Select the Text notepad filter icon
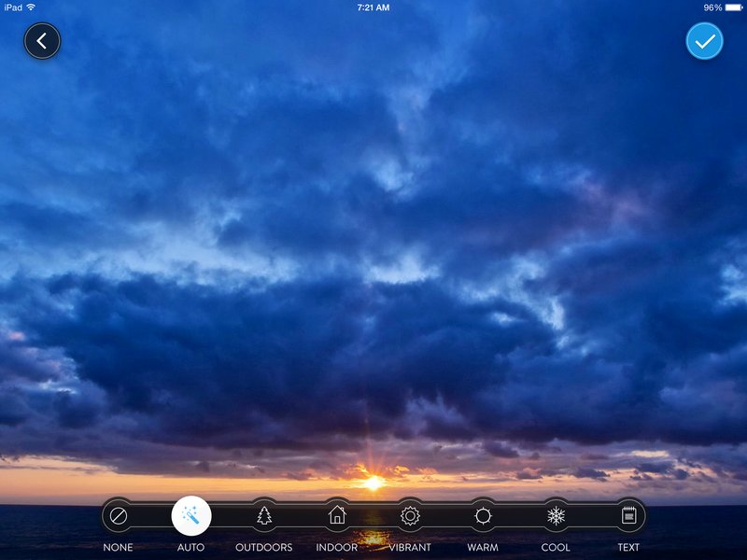The image size is (747, 560). (628, 516)
